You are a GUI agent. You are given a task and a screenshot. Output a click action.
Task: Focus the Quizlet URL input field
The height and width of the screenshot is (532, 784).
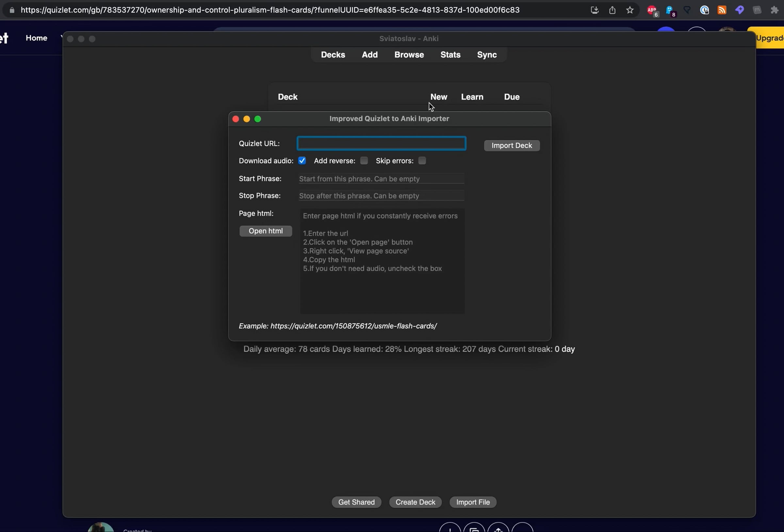pyautogui.click(x=382, y=144)
